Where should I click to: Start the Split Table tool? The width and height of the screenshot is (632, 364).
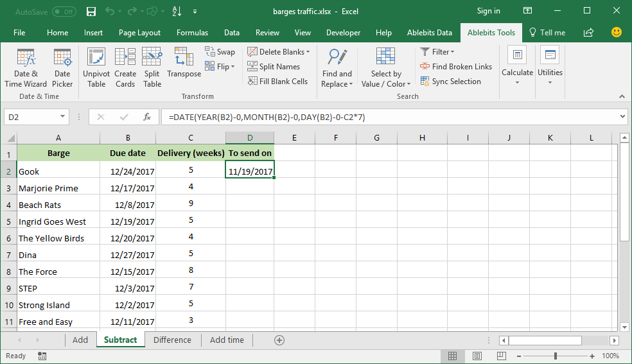click(152, 67)
